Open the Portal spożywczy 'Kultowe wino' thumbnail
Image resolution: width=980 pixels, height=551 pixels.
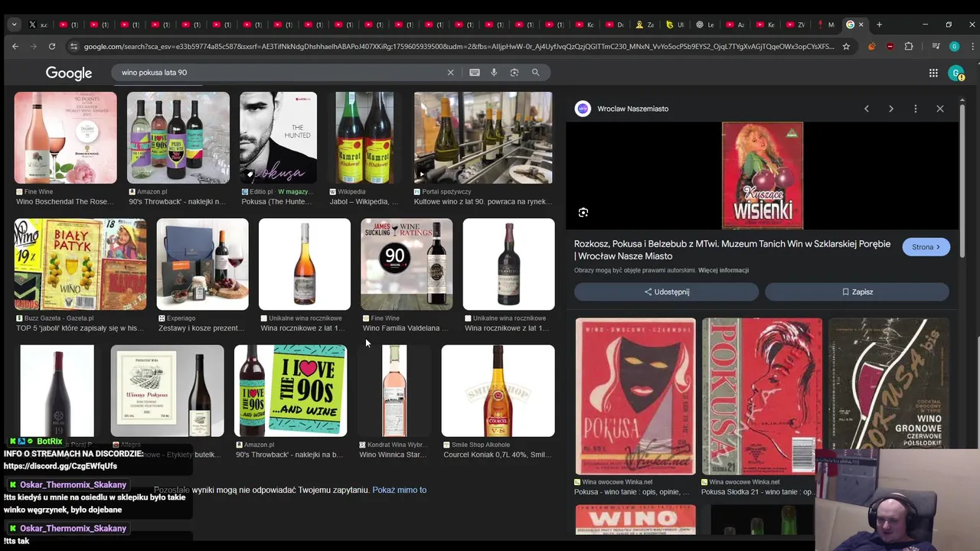[x=483, y=138]
